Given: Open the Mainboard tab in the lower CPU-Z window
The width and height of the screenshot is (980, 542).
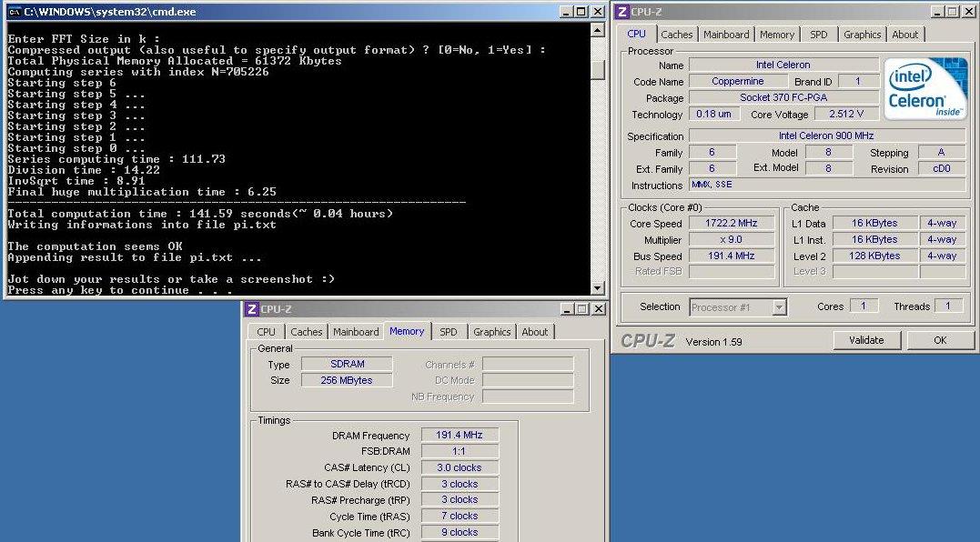Looking at the screenshot, I should (356, 332).
